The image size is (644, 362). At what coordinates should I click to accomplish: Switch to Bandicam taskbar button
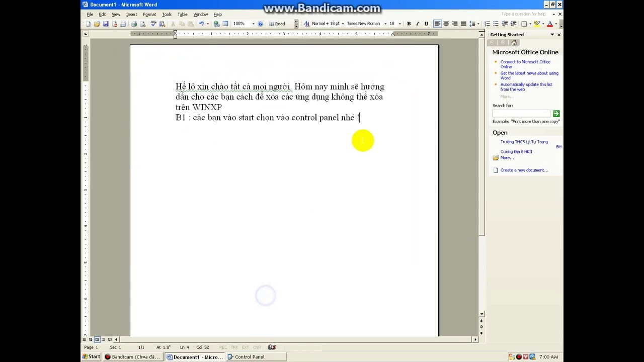coord(133,357)
